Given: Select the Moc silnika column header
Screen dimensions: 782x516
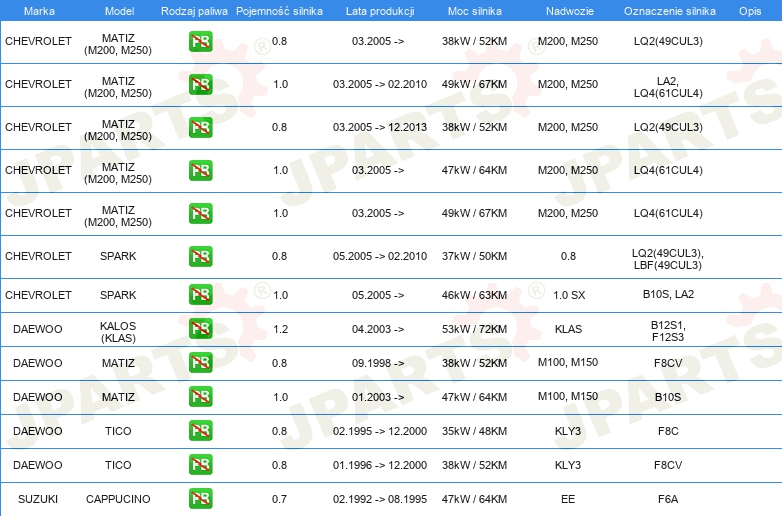Looking at the screenshot, I should 474,10.
